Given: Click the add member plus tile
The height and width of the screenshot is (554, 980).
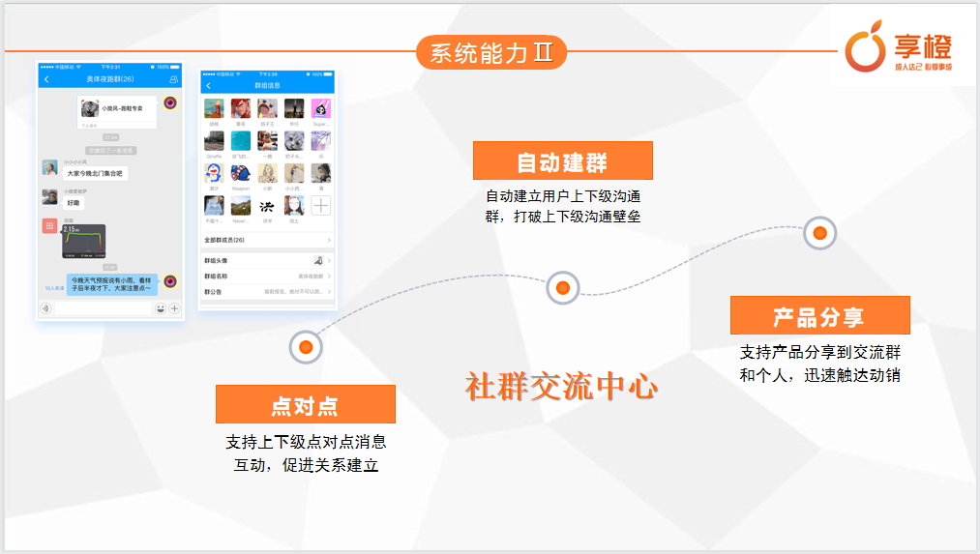Looking at the screenshot, I should (x=320, y=205).
